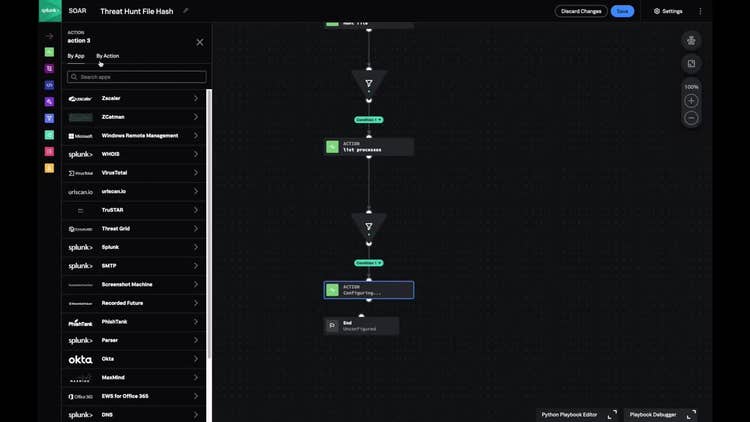Collapse the sidebar using the arrow icon
The image size is (750, 422).
[x=49, y=36]
